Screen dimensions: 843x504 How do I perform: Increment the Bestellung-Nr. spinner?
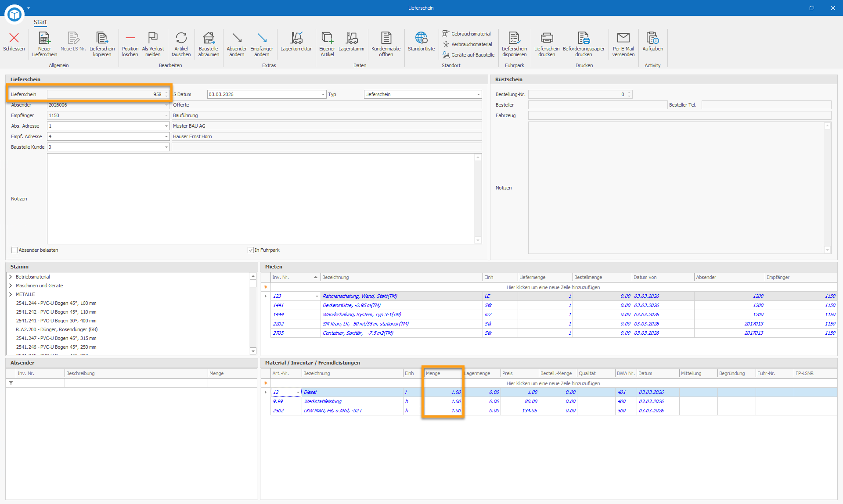pyautogui.click(x=629, y=93)
